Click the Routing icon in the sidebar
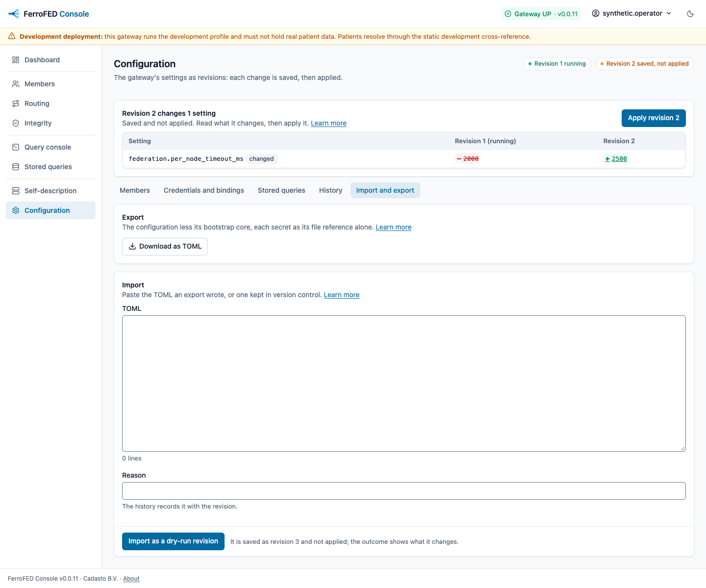Screen dimensions: 706x588 (x=16, y=103)
